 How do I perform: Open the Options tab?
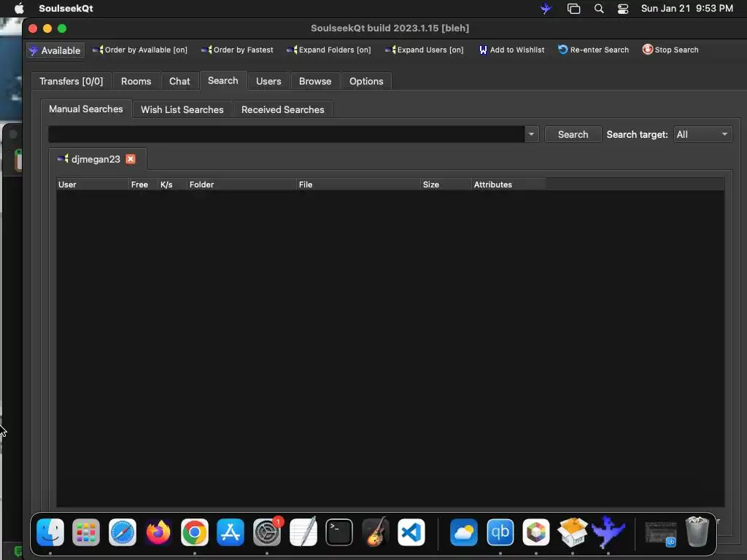point(366,82)
